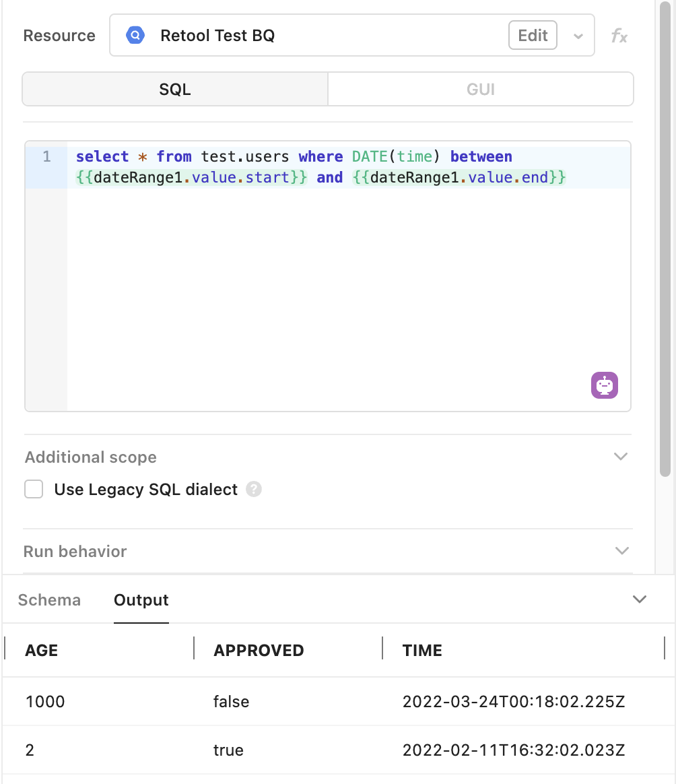The image size is (676, 784).
Task: Click the BigQuery resource icon
Action: [135, 36]
